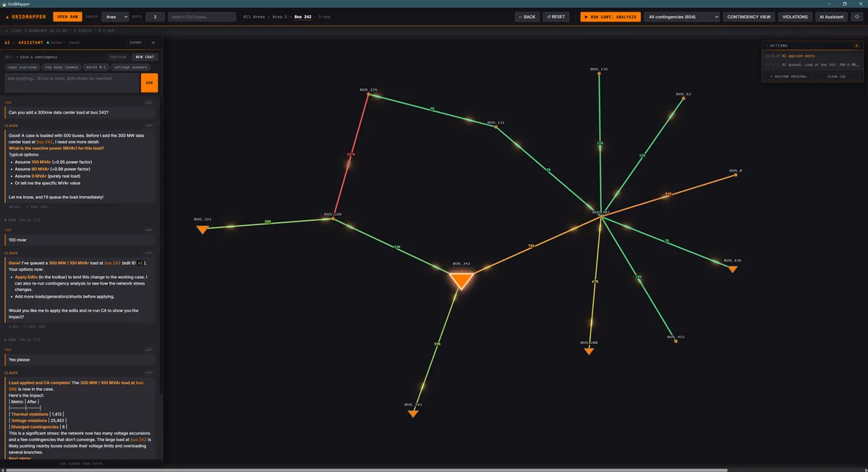Click the chat panel vertical scrollbar
The image size is (868, 472).
coord(161,246)
